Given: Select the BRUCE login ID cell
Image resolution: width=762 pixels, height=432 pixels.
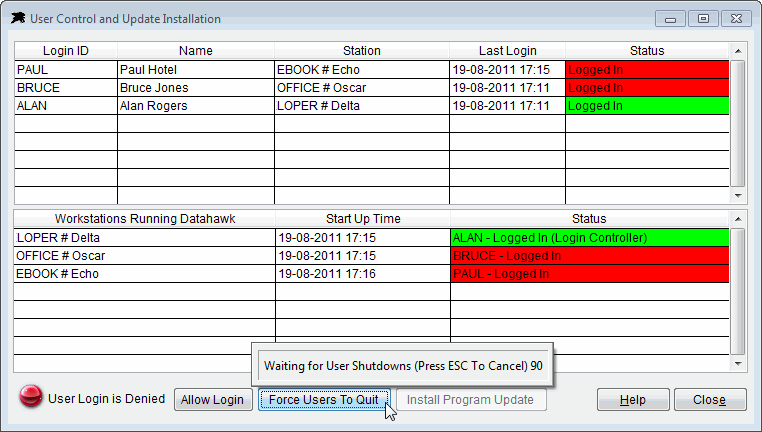Looking at the screenshot, I should (66, 87).
